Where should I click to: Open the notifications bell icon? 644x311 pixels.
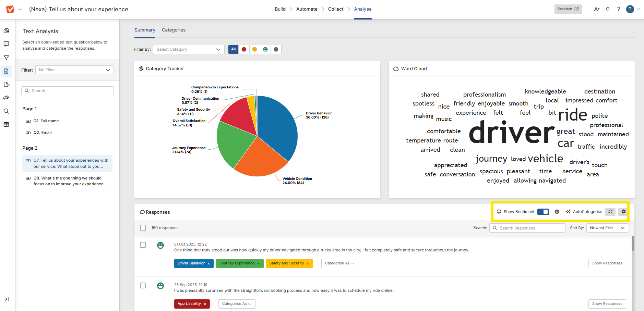click(608, 9)
